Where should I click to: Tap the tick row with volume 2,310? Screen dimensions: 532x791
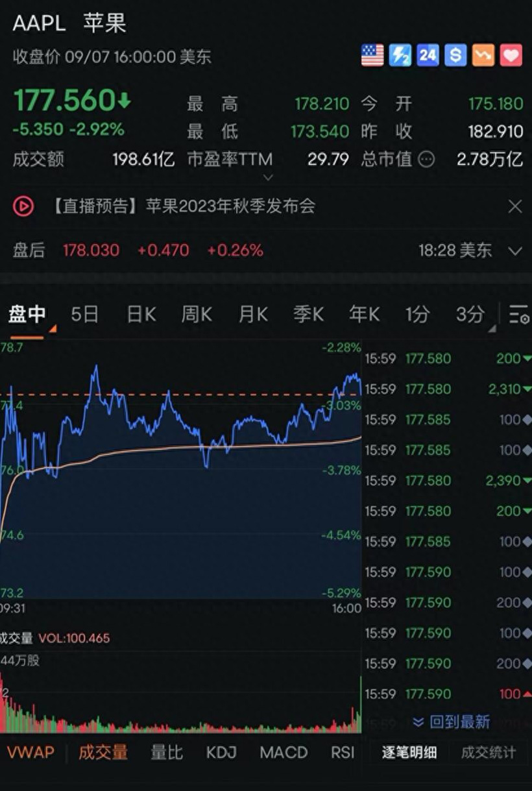448,389
